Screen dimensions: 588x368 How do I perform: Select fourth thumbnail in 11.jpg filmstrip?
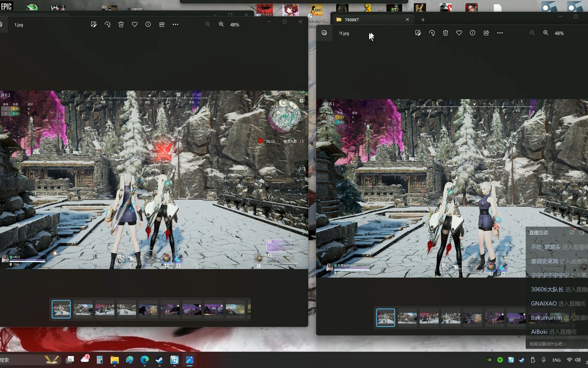click(x=451, y=318)
